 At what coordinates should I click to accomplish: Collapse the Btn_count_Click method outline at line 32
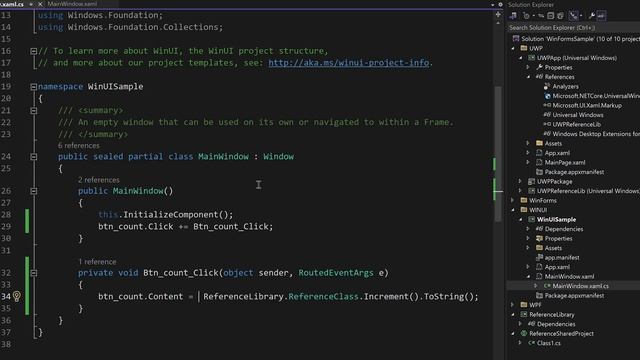33,273
